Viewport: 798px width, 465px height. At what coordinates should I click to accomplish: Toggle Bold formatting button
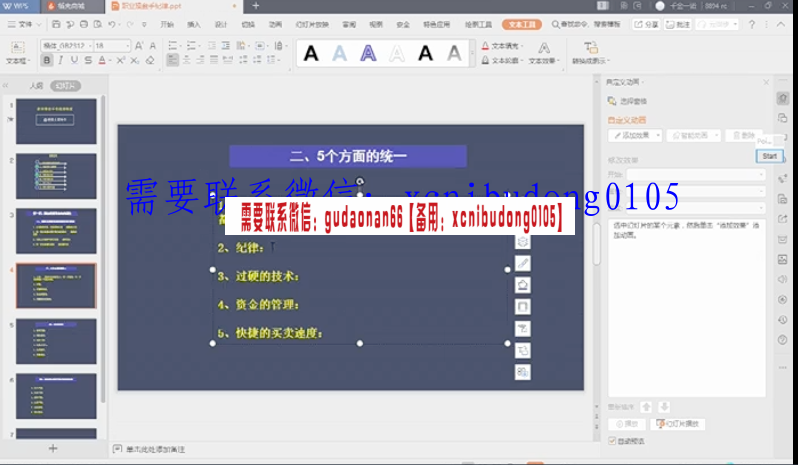click(47, 61)
